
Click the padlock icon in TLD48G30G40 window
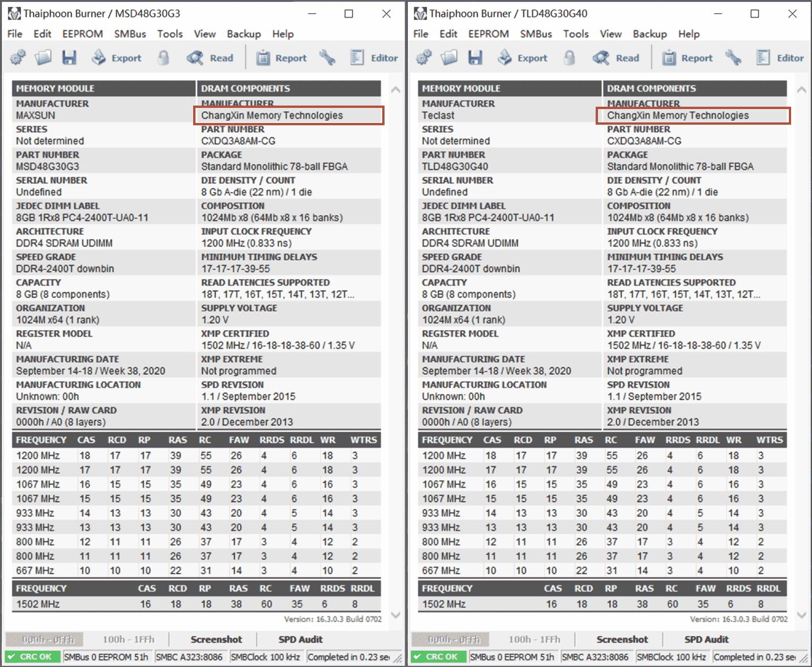(570, 57)
